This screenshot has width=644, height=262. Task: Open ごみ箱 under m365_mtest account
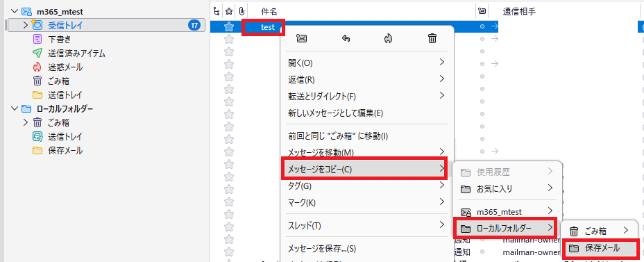(59, 81)
